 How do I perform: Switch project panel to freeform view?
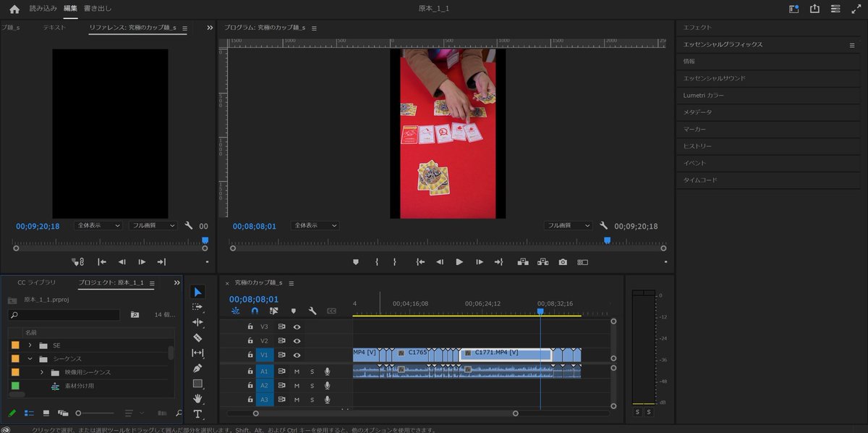pyautogui.click(x=63, y=413)
